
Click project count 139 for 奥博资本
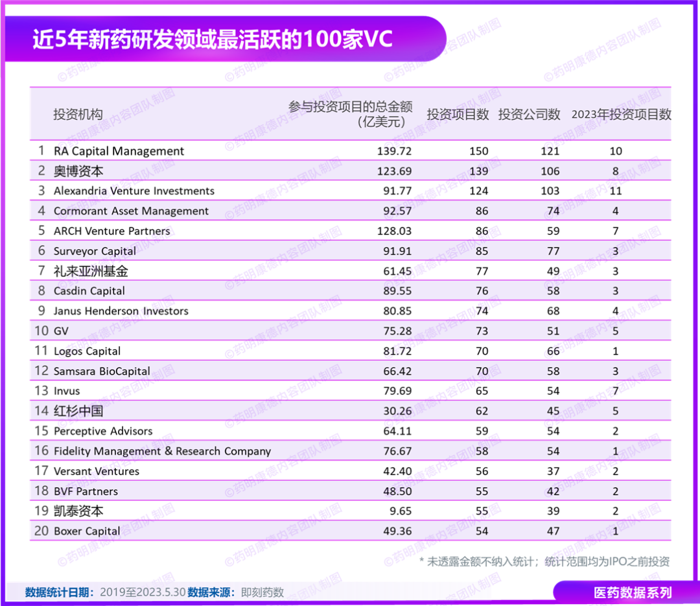(x=478, y=171)
